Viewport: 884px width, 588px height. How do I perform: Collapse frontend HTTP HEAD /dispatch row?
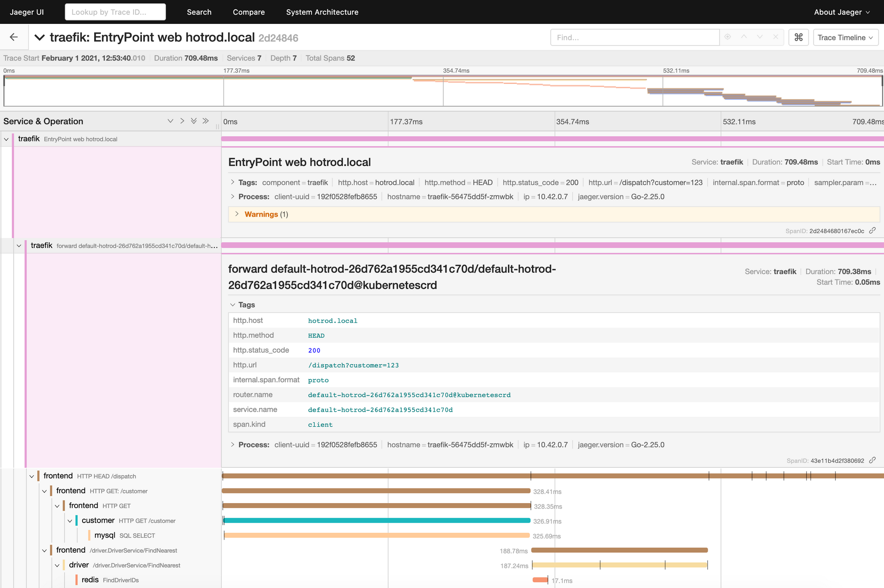tap(32, 476)
